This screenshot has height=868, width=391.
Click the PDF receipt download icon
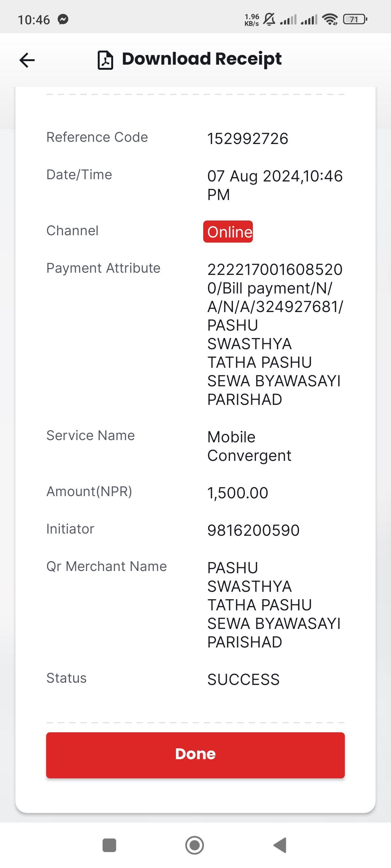[x=105, y=60]
